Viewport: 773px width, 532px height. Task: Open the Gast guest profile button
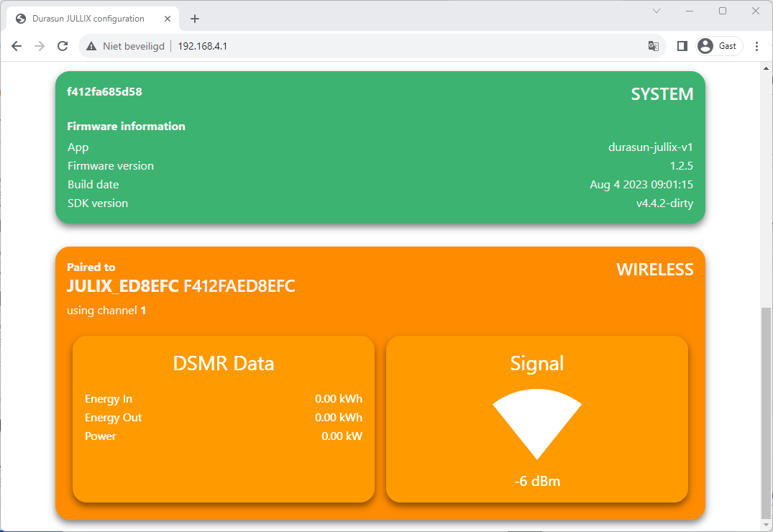coord(719,46)
